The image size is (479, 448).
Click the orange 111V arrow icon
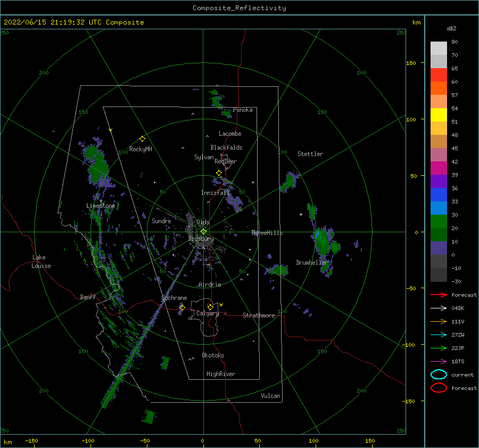coord(439,321)
